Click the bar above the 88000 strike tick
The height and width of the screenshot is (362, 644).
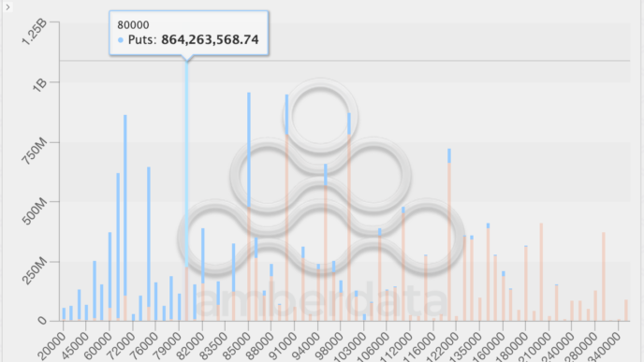click(x=271, y=292)
